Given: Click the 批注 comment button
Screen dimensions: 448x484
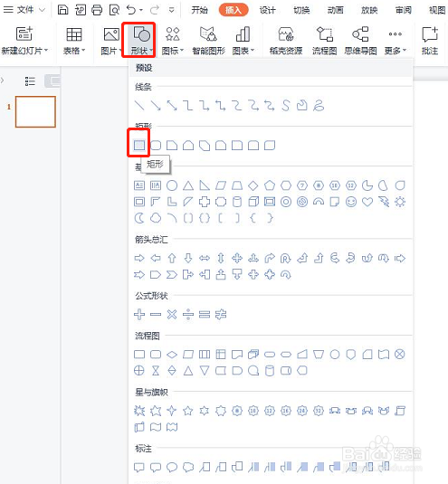Looking at the screenshot, I should tap(430, 41).
